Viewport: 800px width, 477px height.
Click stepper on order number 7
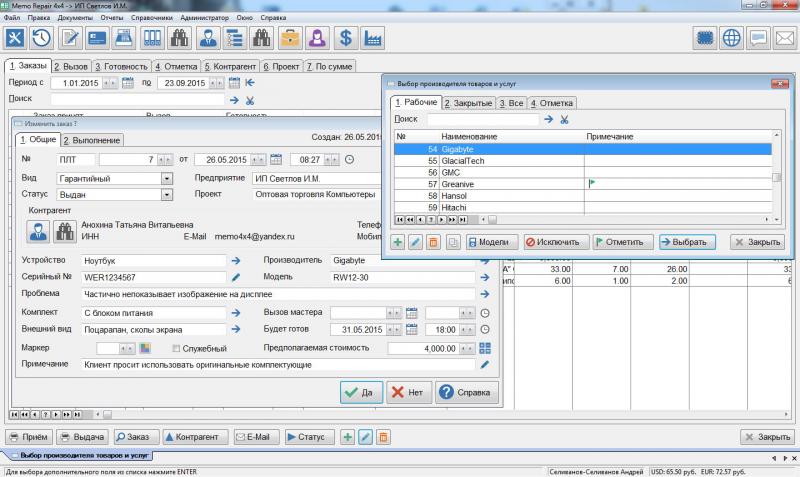coord(164,160)
